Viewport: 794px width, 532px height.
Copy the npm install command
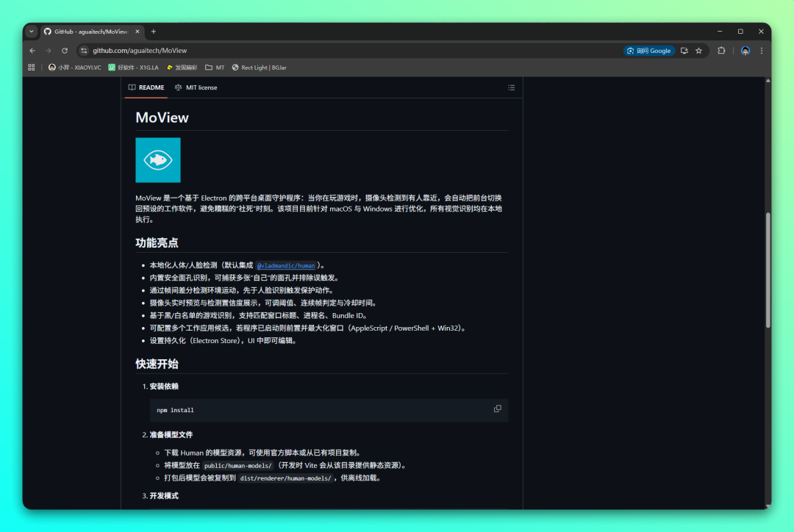[x=498, y=409]
